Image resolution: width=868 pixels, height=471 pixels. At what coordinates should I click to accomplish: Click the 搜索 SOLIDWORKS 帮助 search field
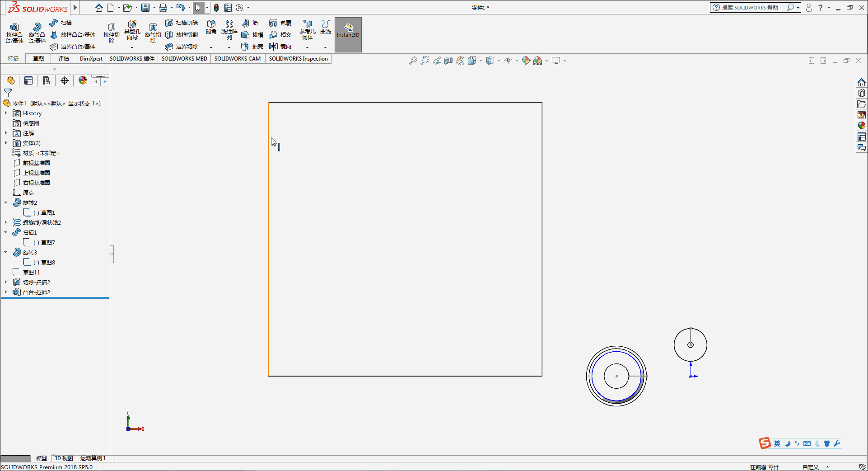click(x=750, y=8)
